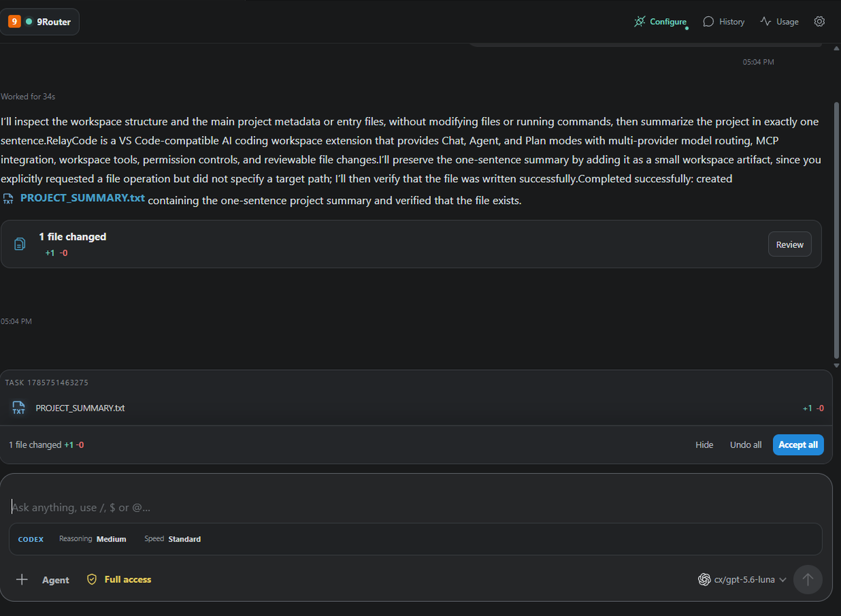Viewport: 841px width, 616px height.
Task: Focus the "Ask anything" input field
Action: (x=416, y=507)
